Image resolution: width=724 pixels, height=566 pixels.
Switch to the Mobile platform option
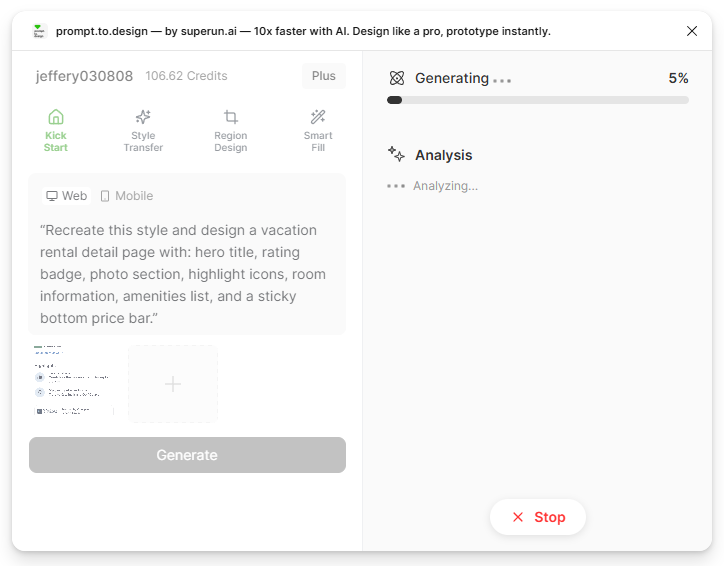pos(127,196)
